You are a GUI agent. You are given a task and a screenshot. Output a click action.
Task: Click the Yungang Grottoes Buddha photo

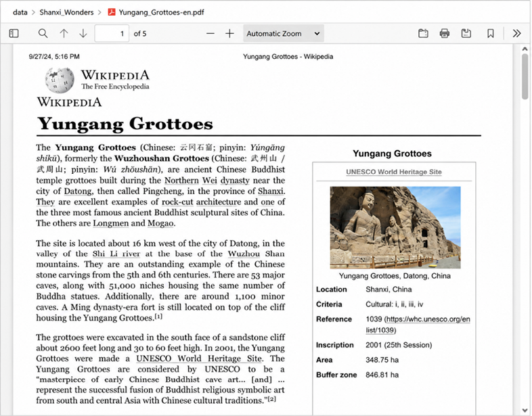pyautogui.click(x=395, y=227)
